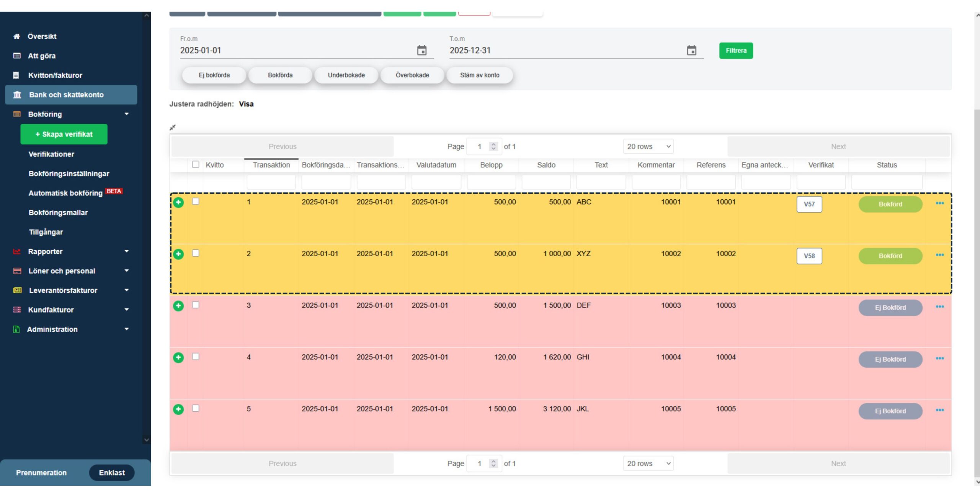Click the Löner och personal card icon
Viewport: 980px width, 498px height.
click(x=17, y=271)
